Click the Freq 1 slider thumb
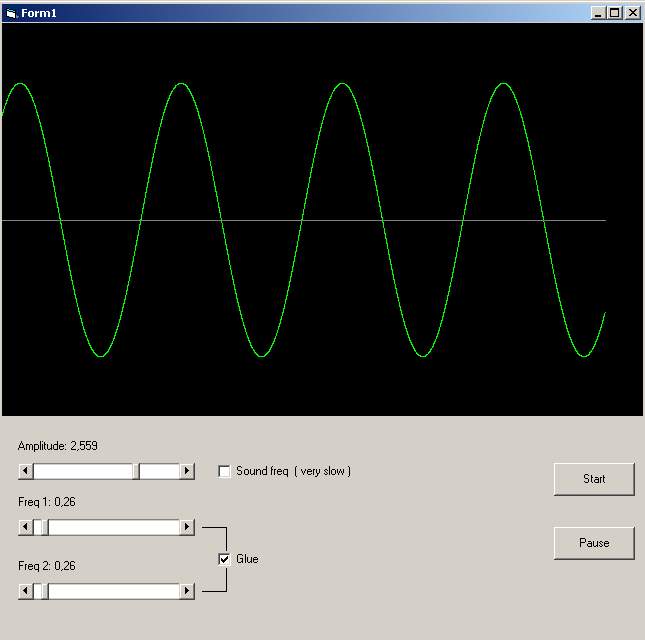 (41, 527)
